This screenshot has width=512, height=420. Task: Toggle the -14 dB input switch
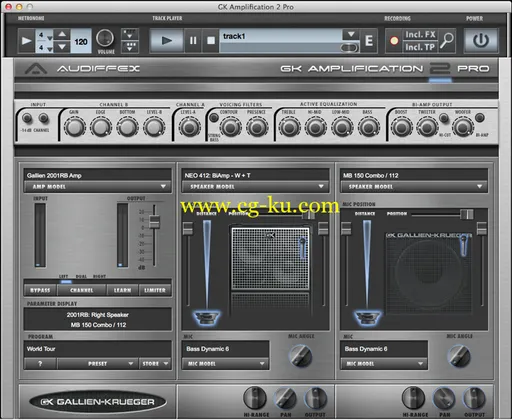[x=27, y=118]
